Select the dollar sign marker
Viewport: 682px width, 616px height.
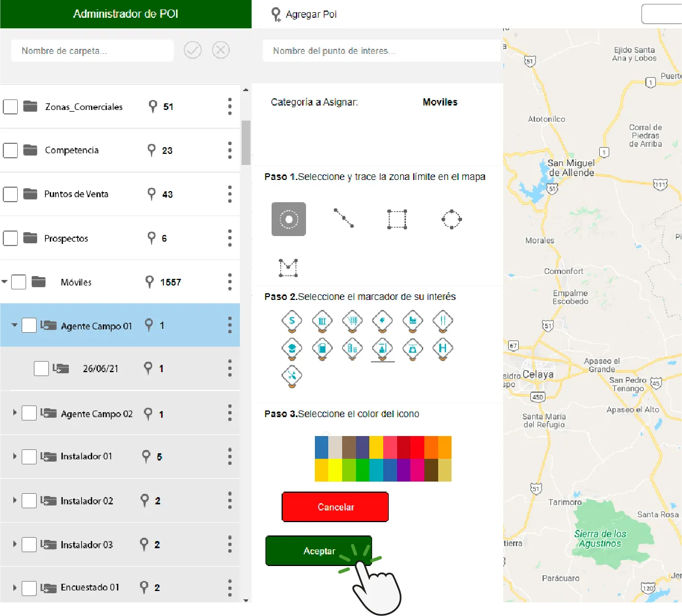pos(292,322)
